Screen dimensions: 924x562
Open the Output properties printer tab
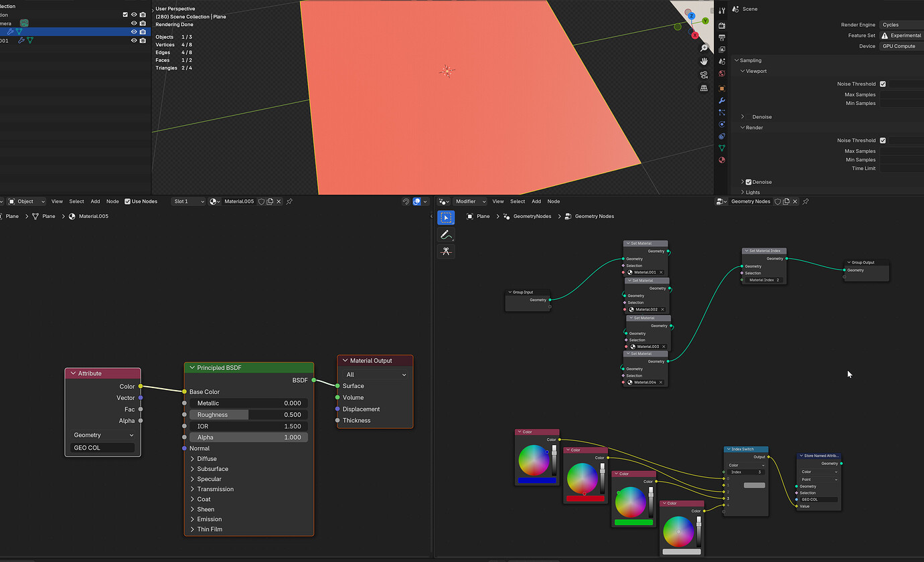click(x=722, y=37)
